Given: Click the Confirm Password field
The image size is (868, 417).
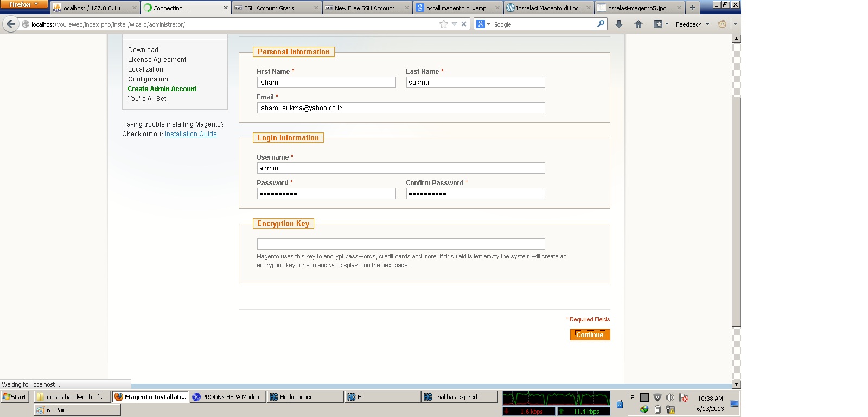Looking at the screenshot, I should 475,193.
